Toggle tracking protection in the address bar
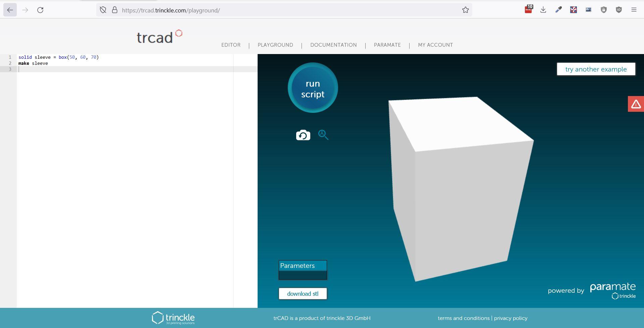The height and width of the screenshot is (328, 644). [103, 10]
